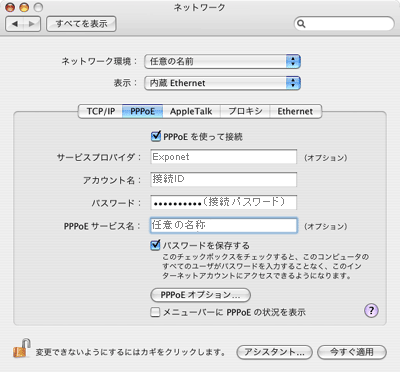Click the yellow minimize window button
Screen dimensions: 400x372
(x=24, y=7)
